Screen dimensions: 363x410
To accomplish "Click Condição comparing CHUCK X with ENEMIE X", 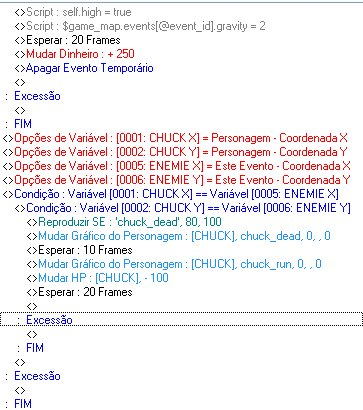I will click(171, 194).
